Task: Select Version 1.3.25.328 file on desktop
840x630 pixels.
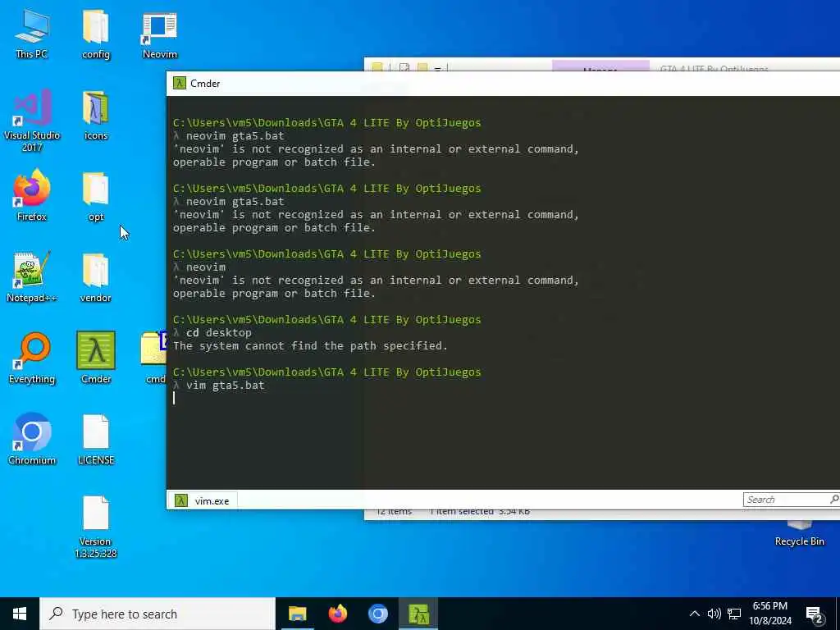Action: click(x=96, y=527)
